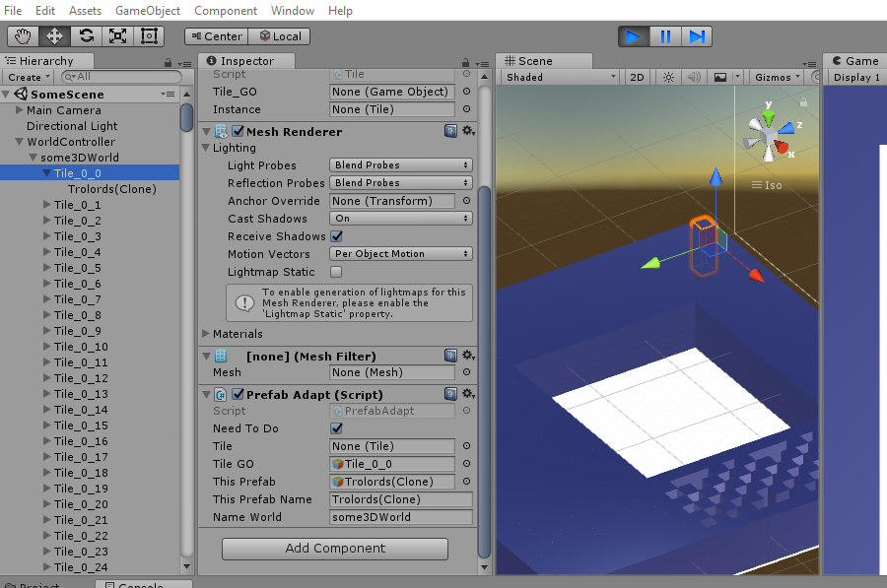Enable Lightmap Static checkbox
This screenshot has height=588, width=887.
point(337,272)
